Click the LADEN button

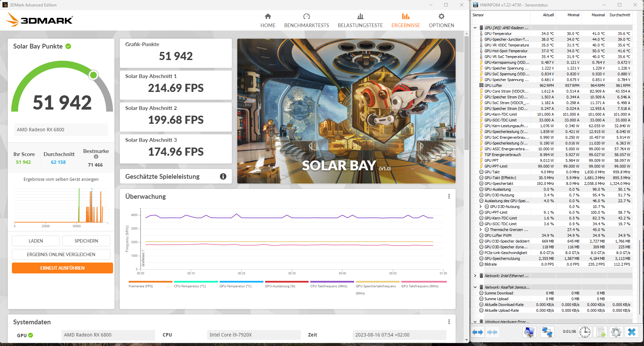[x=36, y=241]
